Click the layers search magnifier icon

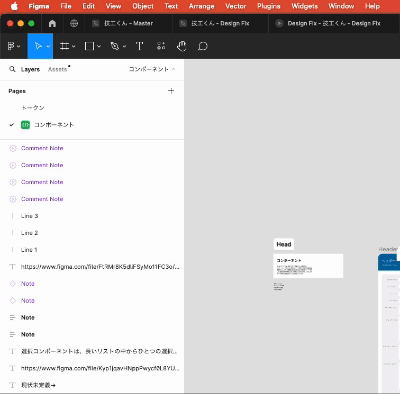tap(12, 69)
